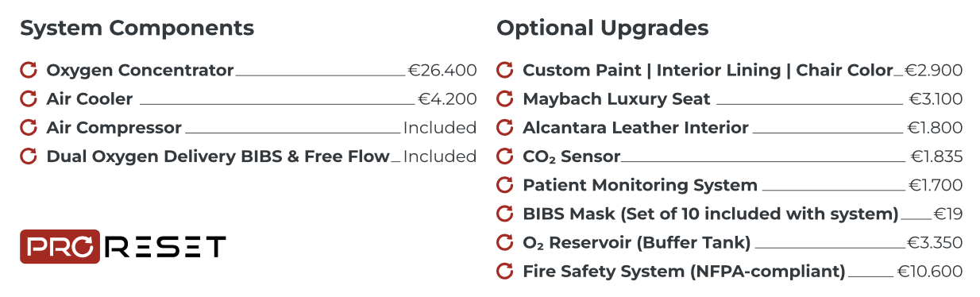This screenshot has height=297, width=980.
Task: Click the circular arrow icon next to Air Cooler
Action: [x=29, y=99]
